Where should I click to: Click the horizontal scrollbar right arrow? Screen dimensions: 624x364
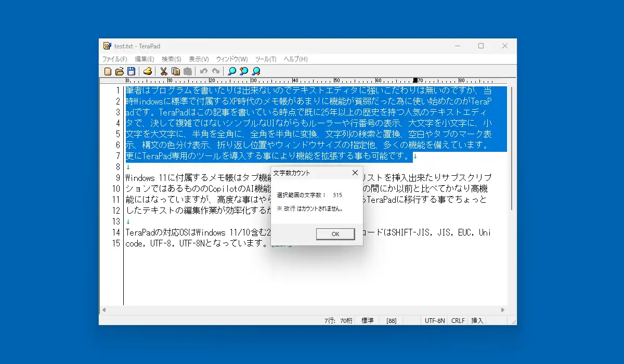[x=503, y=310]
